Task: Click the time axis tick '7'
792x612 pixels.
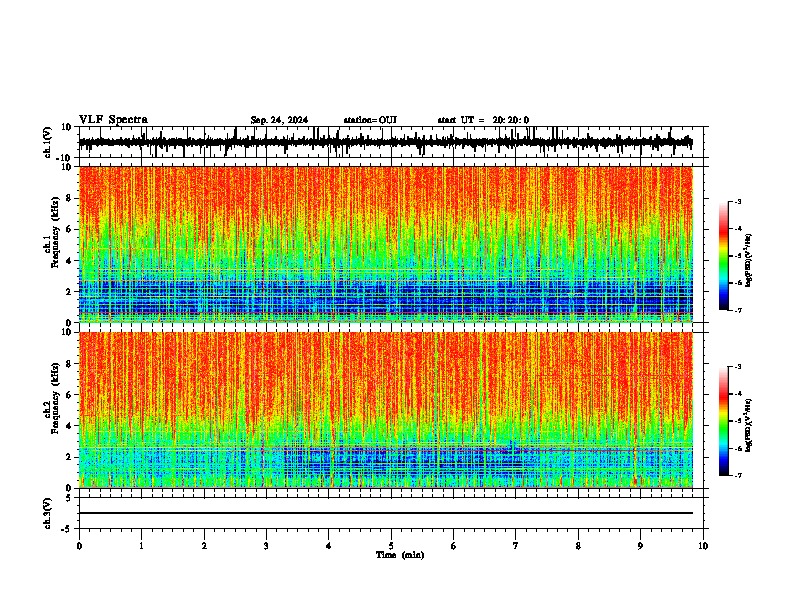Action: point(516,546)
